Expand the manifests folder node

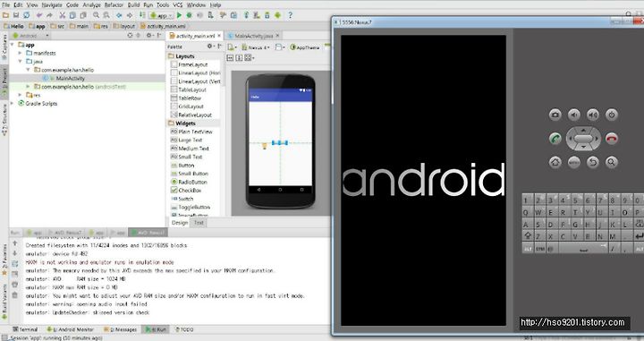coord(20,53)
